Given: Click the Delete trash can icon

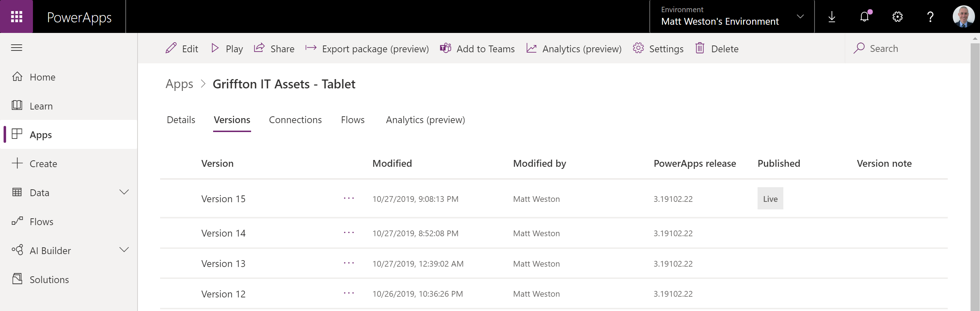Looking at the screenshot, I should 700,48.
